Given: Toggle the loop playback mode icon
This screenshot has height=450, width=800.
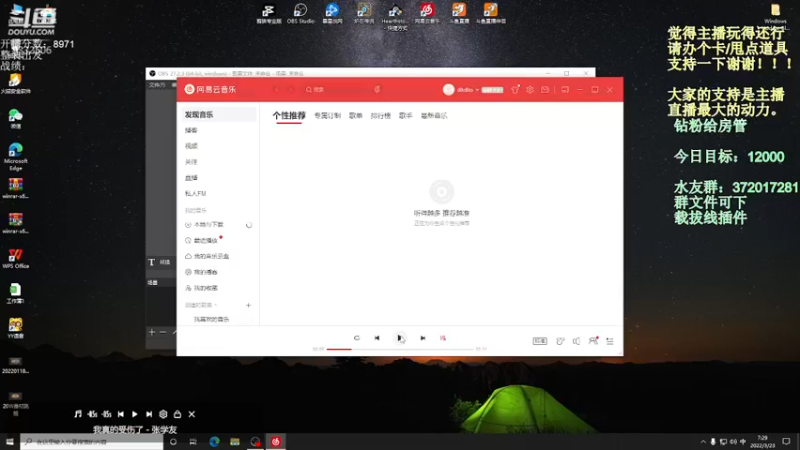Looking at the screenshot, I should 357,338.
